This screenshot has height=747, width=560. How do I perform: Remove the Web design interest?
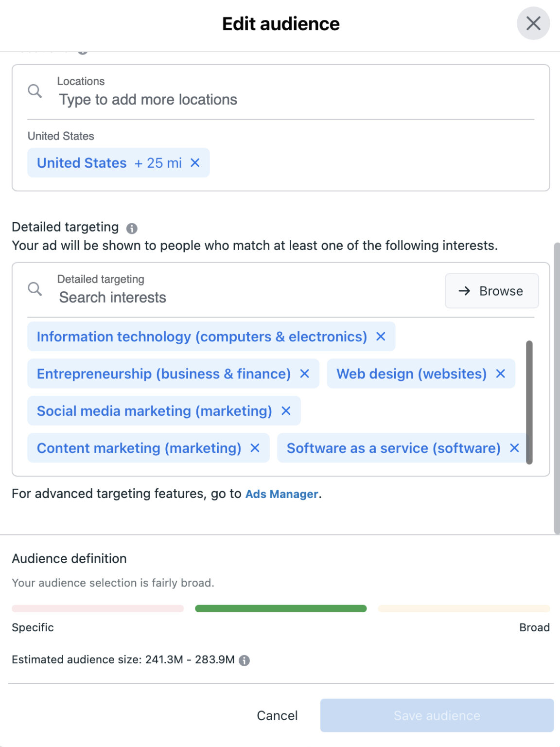click(x=500, y=373)
